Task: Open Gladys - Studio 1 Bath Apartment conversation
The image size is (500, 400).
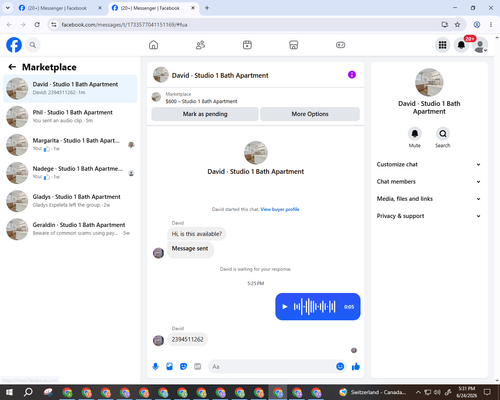Action: 70,201
